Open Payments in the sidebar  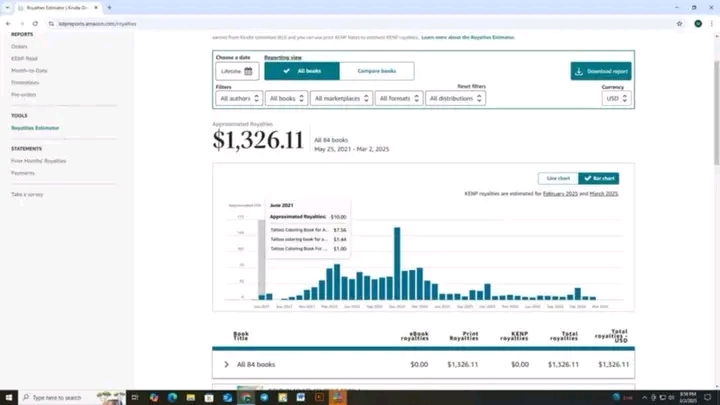coord(22,172)
